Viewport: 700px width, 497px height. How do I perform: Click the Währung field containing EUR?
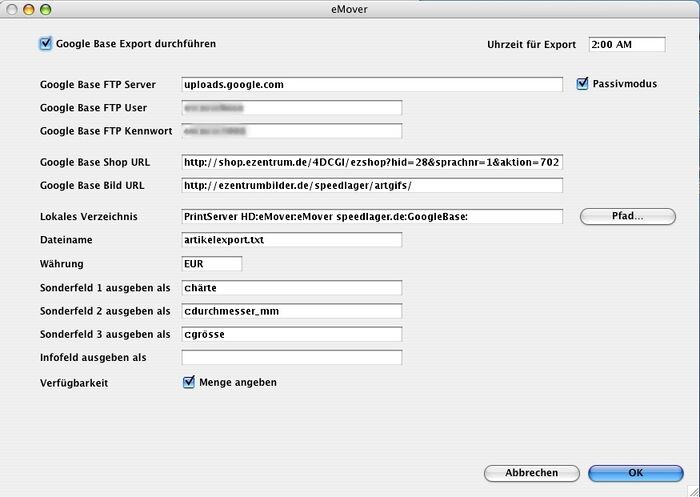click(212, 264)
